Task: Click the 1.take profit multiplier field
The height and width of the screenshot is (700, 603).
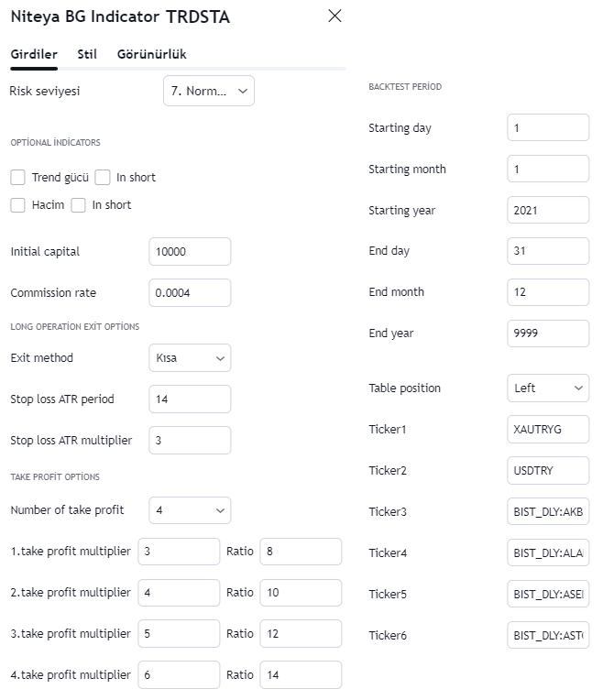Action: tap(179, 552)
